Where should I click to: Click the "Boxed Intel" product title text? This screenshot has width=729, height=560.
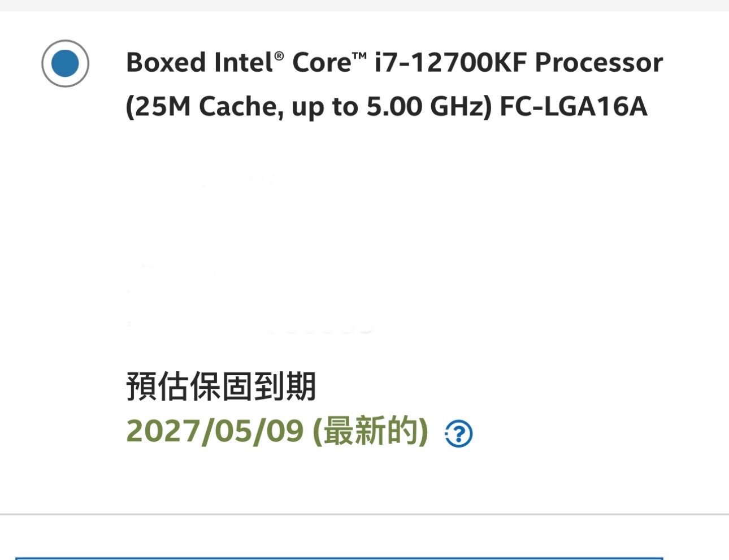point(199,62)
